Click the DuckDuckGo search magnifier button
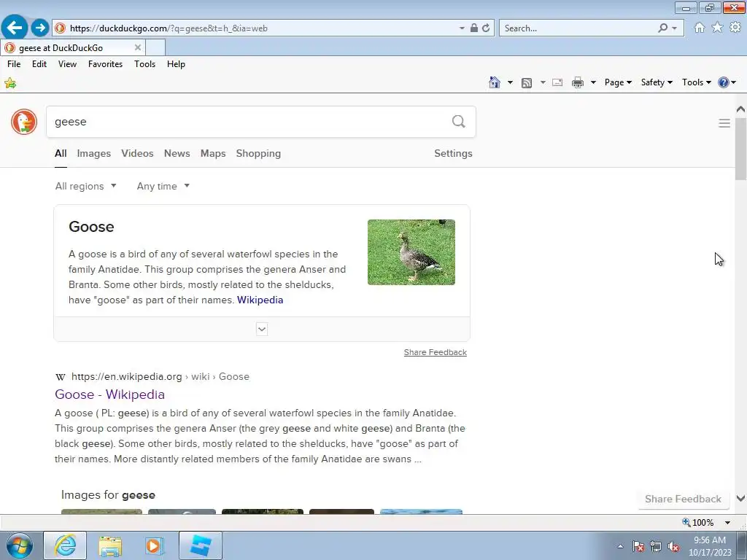The height and width of the screenshot is (560, 747). coord(458,122)
